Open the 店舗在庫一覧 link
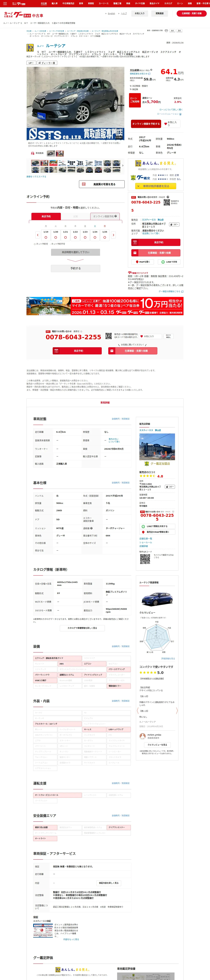Screen dimensions: 210x980 (146, 539)
